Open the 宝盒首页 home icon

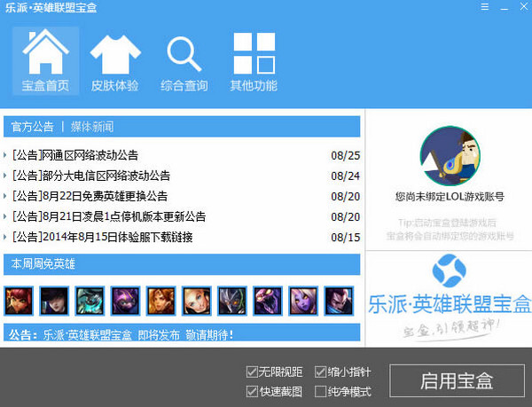point(45,60)
